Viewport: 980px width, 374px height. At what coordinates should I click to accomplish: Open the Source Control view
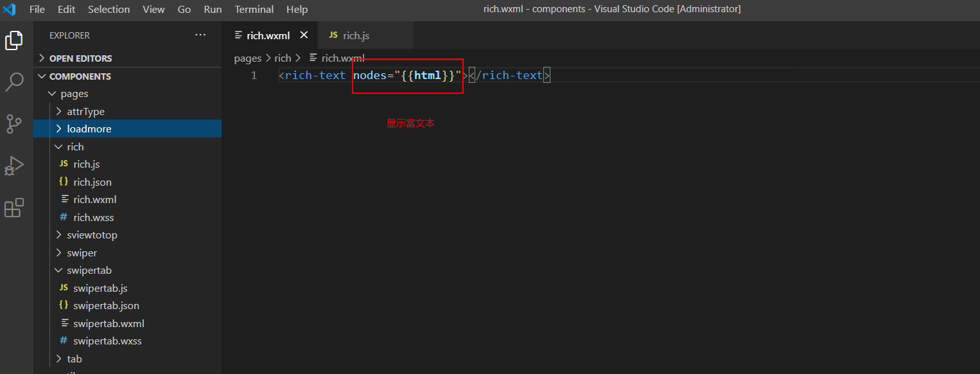[x=14, y=123]
